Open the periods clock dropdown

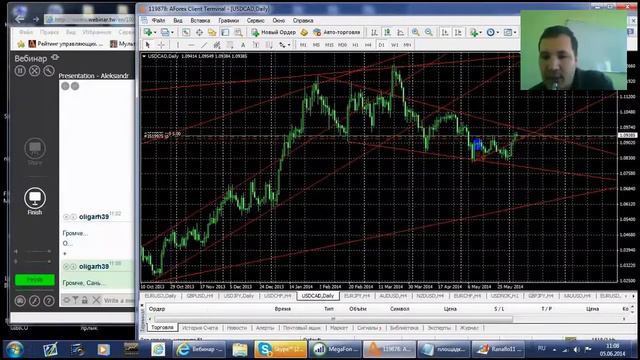click(x=492, y=32)
